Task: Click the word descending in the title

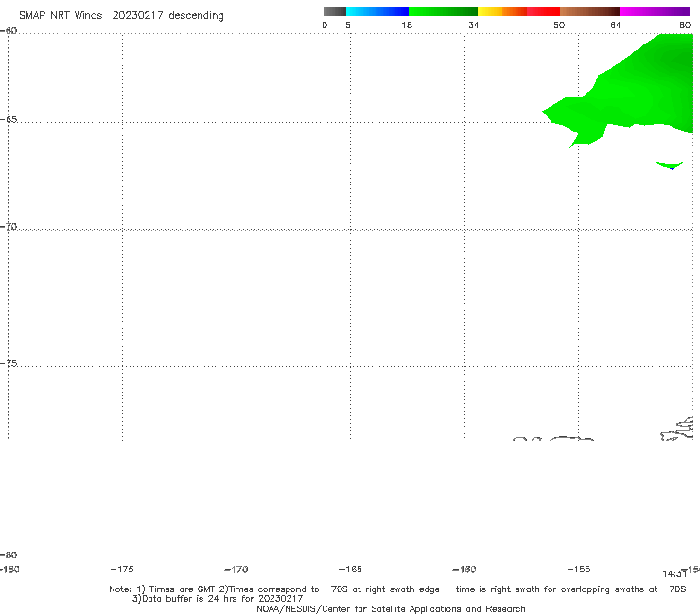Action: pos(197,16)
